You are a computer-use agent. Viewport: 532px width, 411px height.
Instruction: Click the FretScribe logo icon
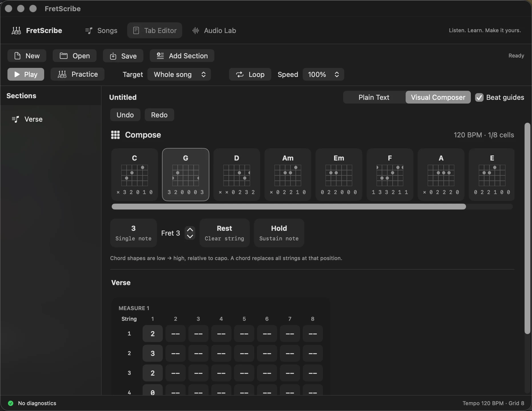tap(16, 31)
